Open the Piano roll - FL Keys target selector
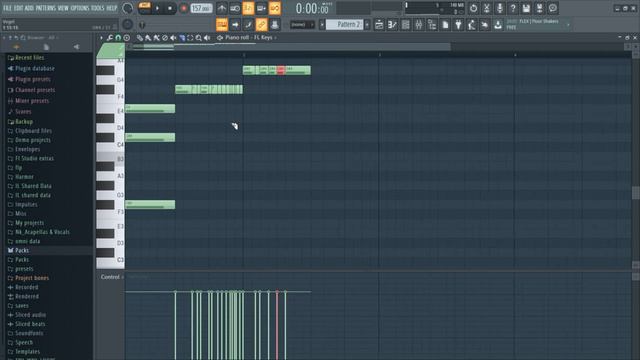This screenshot has height=360, width=640. coord(249,38)
